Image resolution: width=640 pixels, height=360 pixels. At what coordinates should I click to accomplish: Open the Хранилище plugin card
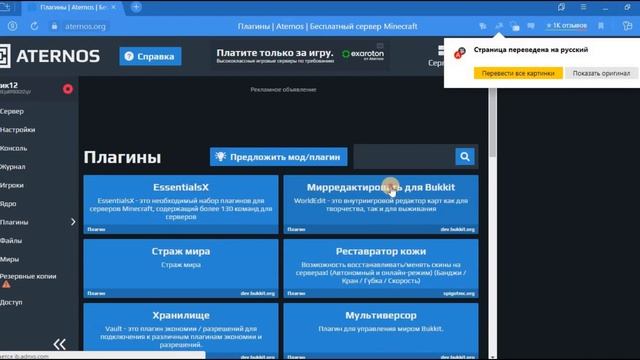(181, 331)
